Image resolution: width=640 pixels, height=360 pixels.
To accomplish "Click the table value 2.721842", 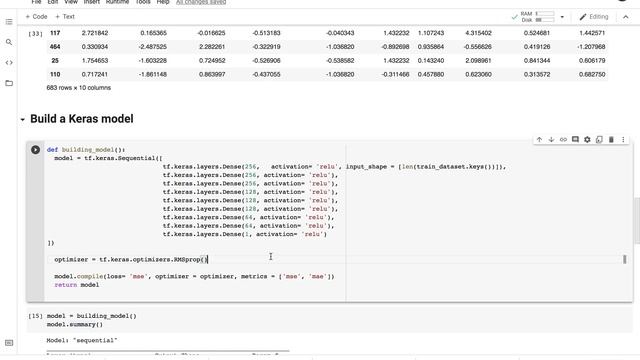I will (95, 33).
